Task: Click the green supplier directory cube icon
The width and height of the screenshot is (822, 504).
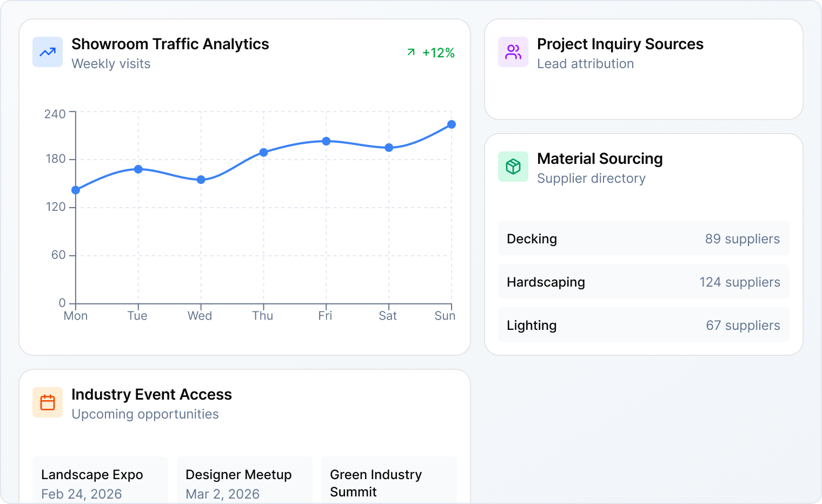Action: (513, 167)
